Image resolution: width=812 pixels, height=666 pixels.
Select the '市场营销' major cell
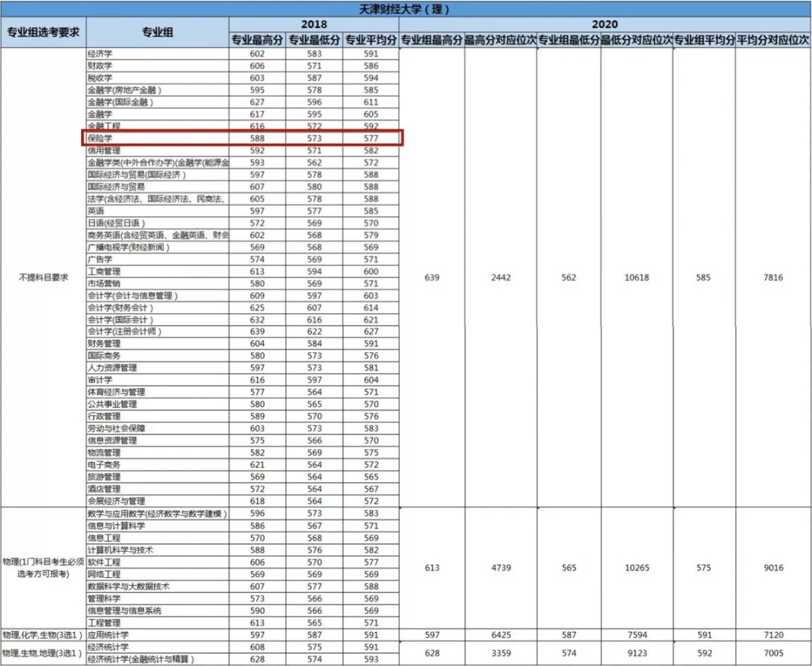(157, 283)
